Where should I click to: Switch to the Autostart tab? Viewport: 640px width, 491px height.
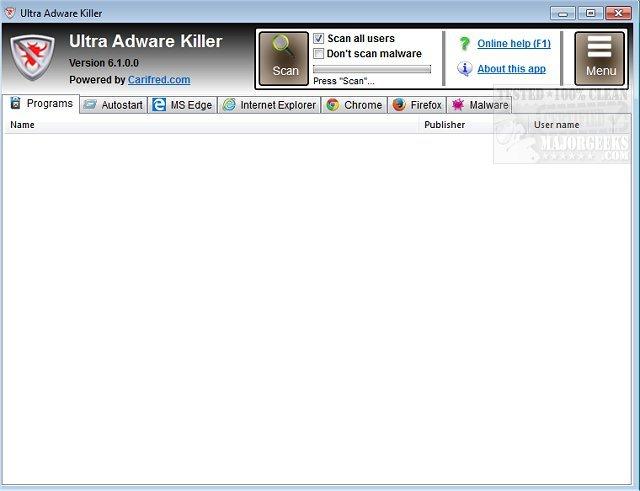(113, 105)
